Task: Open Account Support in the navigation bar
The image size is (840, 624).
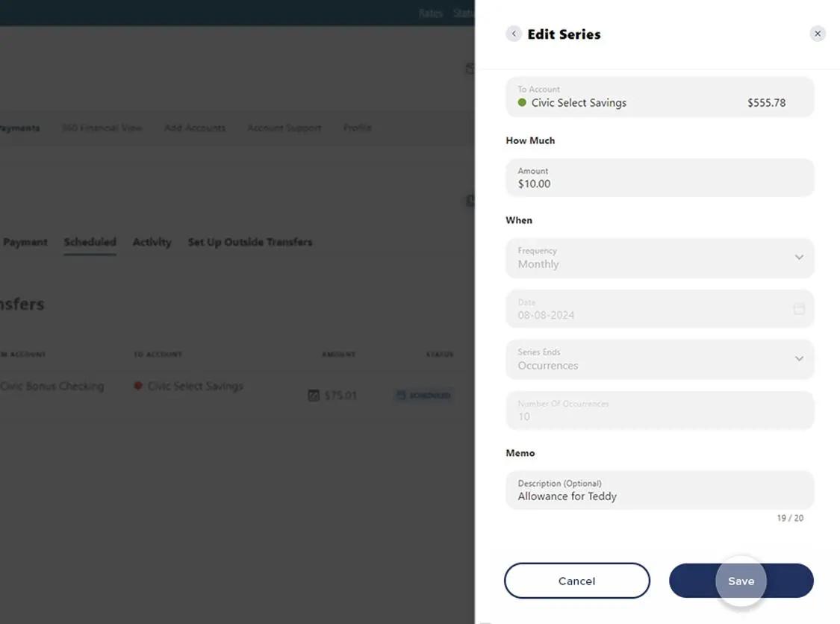Action: point(284,128)
